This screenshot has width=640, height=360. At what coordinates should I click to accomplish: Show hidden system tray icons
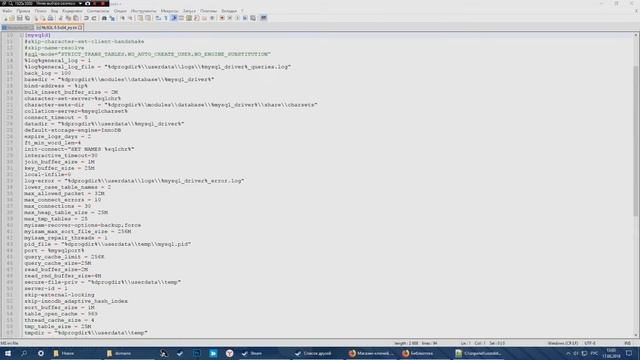click(x=568, y=353)
